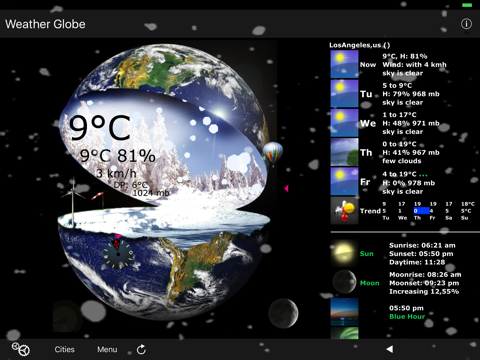Click the '5 to 9°C' Tuesday range
Image resolution: width=480 pixels, height=360 pixels.
pos(397,85)
